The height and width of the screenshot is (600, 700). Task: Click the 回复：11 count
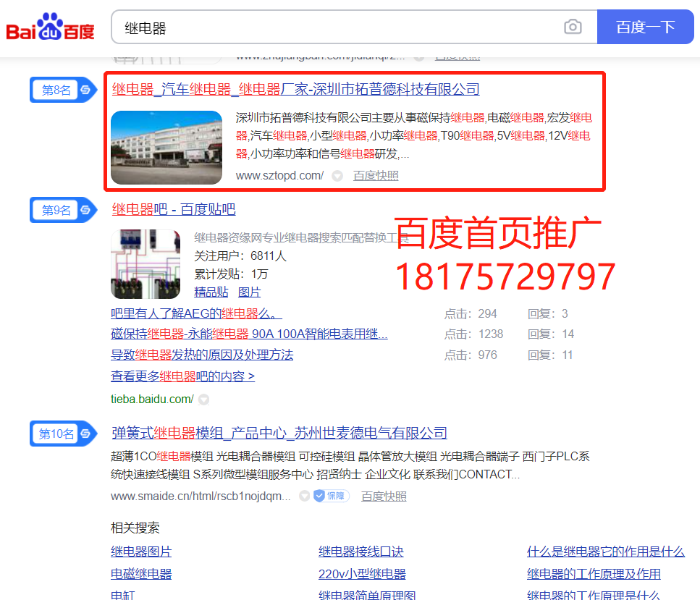550,355
